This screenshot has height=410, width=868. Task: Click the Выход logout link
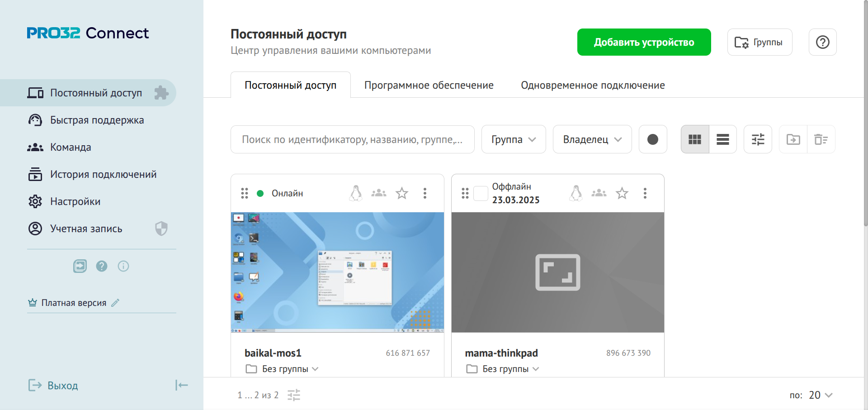pos(62,386)
